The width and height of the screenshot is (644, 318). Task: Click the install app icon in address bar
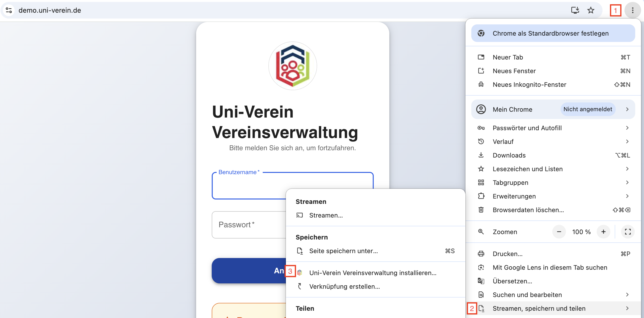tap(575, 10)
